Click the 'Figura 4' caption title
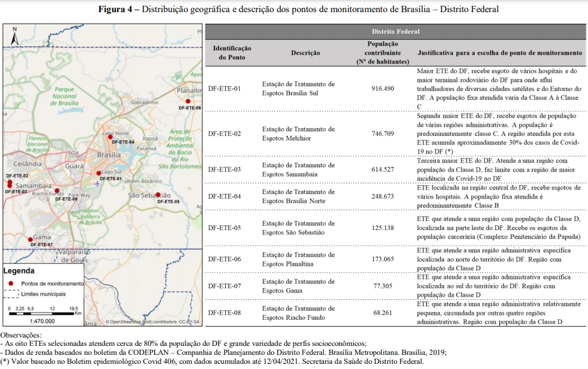The image size is (588, 369). pos(299,10)
